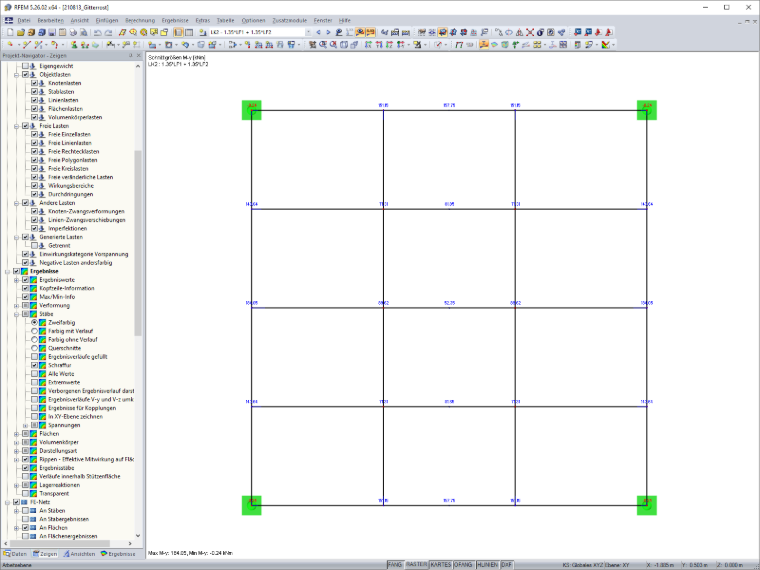Screen dimensions: 760x570
Task: Expand the Verformung tree node
Action: 16,306
